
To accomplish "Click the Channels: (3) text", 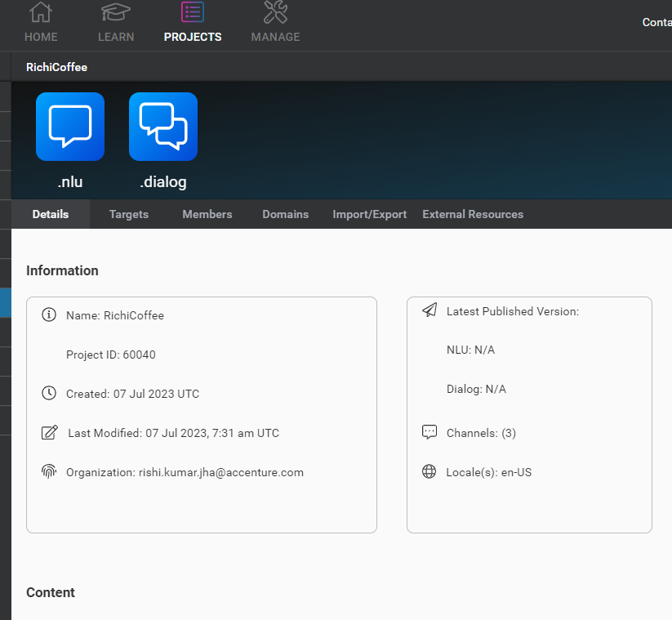I will click(x=481, y=433).
